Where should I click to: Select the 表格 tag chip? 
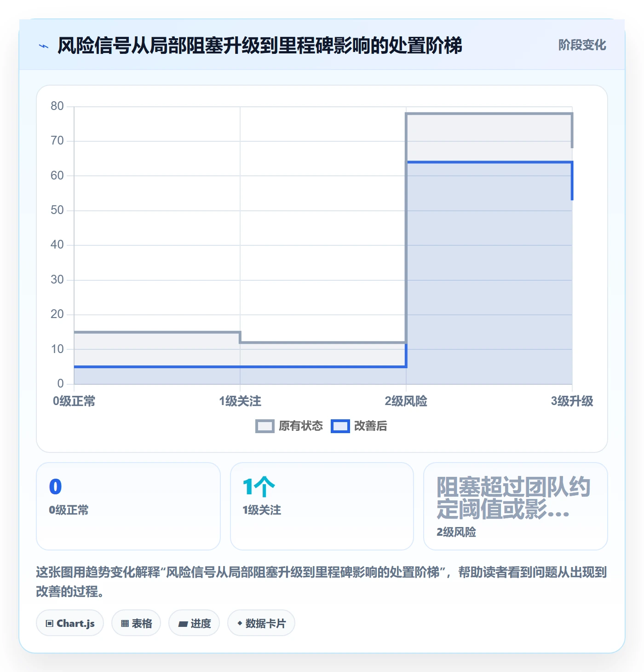(x=136, y=623)
